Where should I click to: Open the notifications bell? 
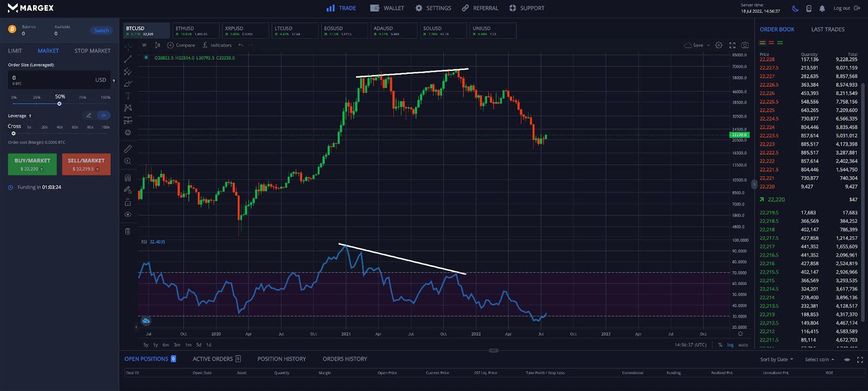(x=822, y=8)
